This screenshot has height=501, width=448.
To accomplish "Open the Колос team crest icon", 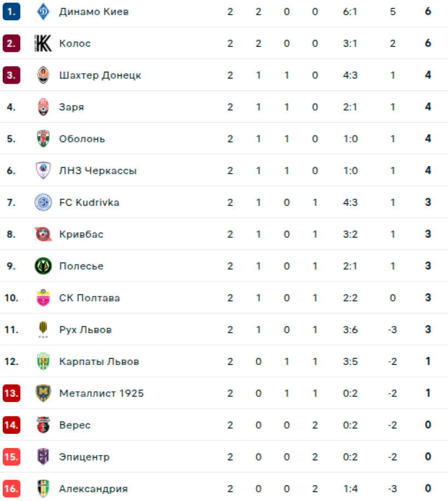I will (x=43, y=44).
